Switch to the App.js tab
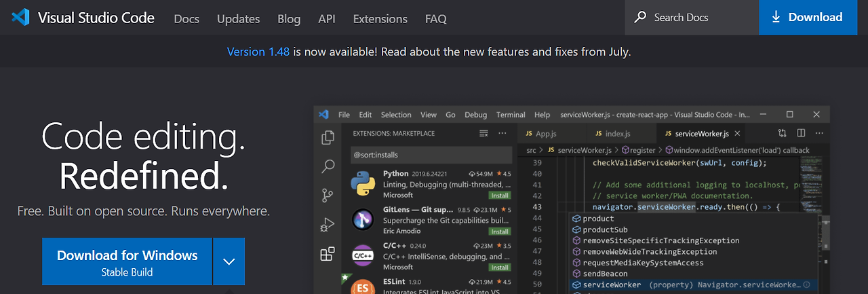 point(552,134)
